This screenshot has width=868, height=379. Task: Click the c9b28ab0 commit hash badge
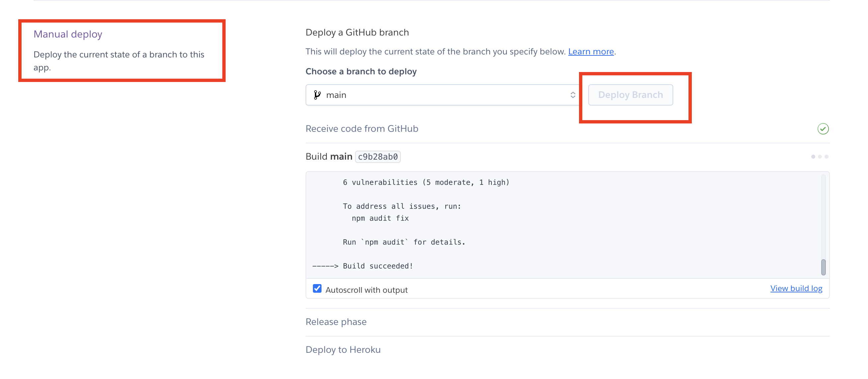(378, 157)
